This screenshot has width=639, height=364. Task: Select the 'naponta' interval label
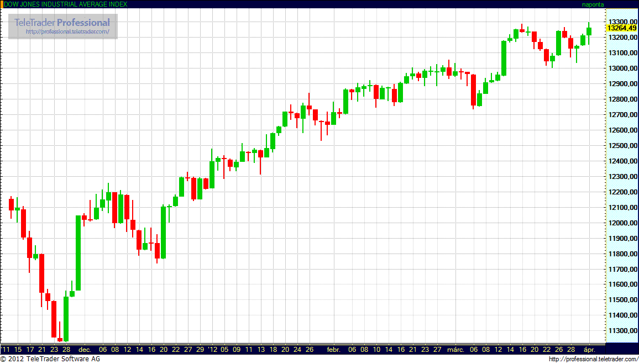pyautogui.click(x=593, y=4)
